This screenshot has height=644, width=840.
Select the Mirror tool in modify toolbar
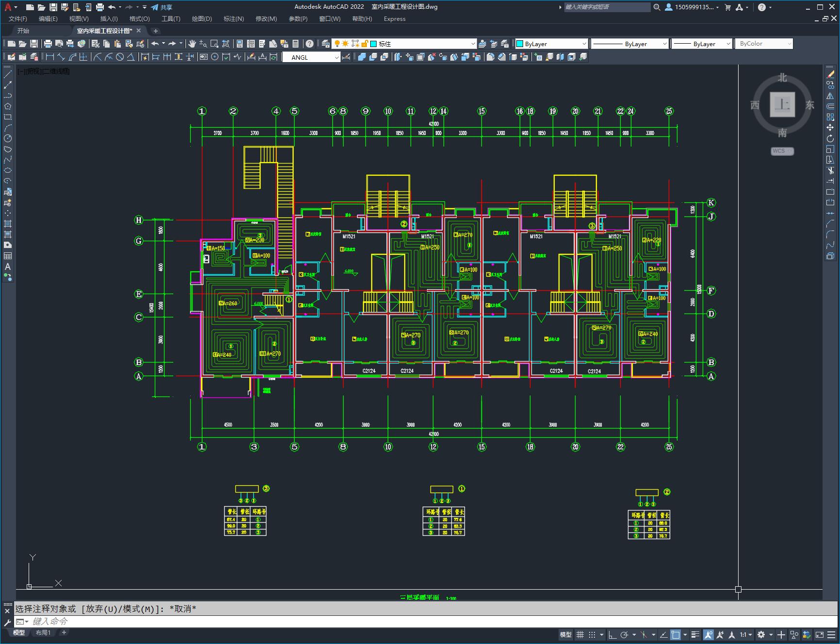click(x=830, y=96)
